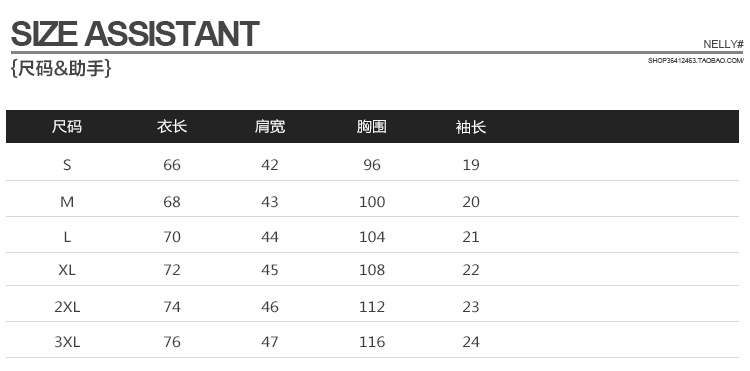Viewport: 750px width, 371px height.
Task: Click the 尺码&助手 subtitle
Action: [x=61, y=68]
